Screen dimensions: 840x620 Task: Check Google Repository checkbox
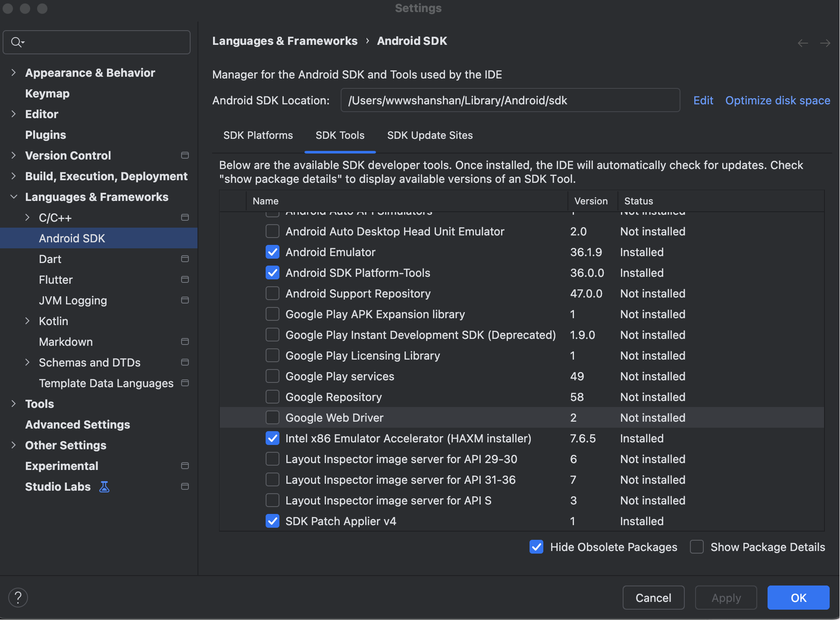pyautogui.click(x=273, y=397)
